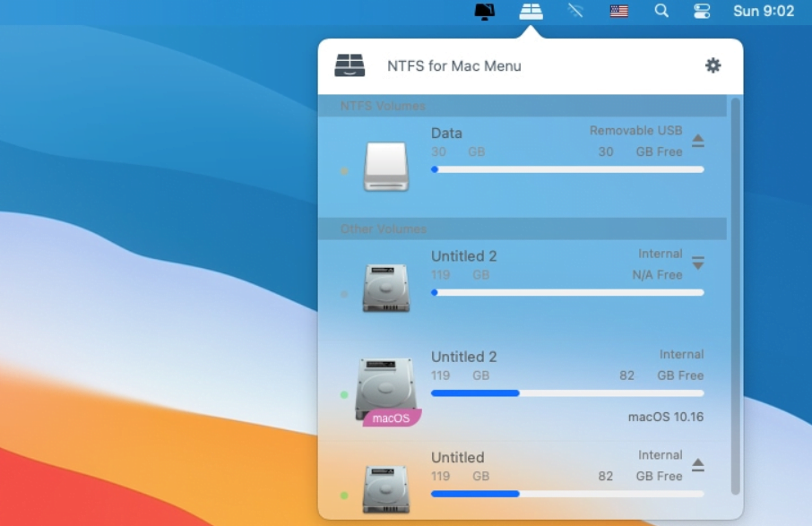Click the Data USB drive icon
Image resolution: width=812 pixels, height=526 pixels.
point(386,166)
